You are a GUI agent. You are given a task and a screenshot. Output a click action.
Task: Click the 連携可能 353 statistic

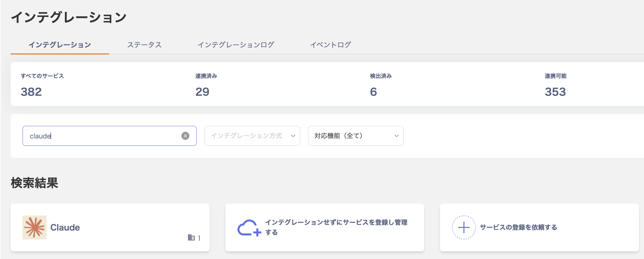tap(555, 92)
